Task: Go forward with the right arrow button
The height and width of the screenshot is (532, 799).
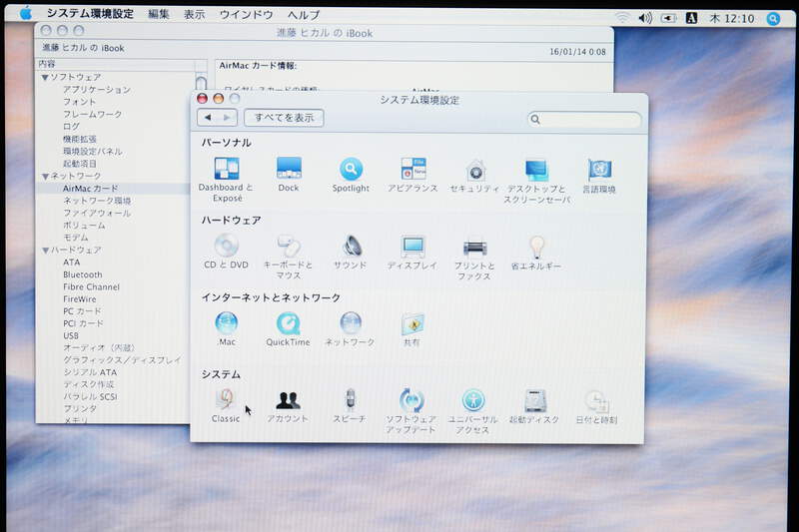Action: click(x=228, y=118)
